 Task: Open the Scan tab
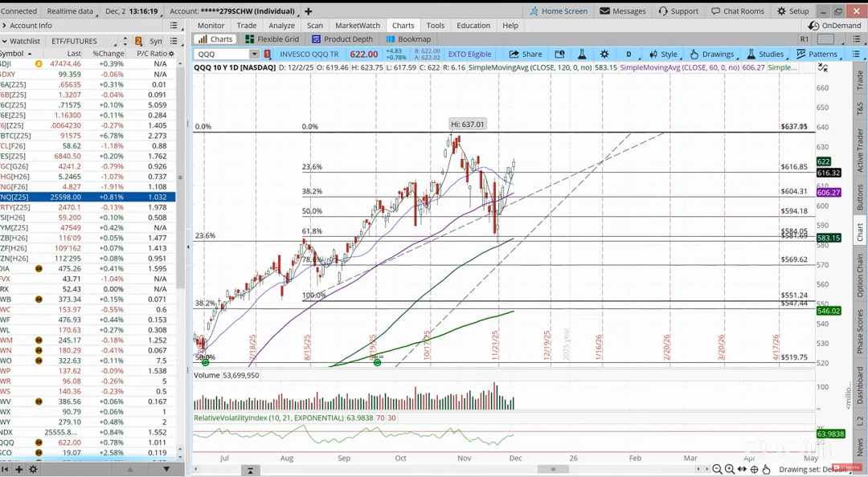[x=315, y=26]
